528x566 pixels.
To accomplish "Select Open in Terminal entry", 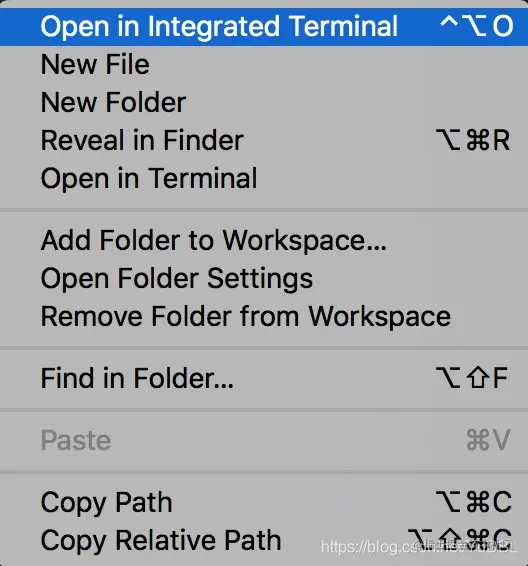I will (264, 178).
